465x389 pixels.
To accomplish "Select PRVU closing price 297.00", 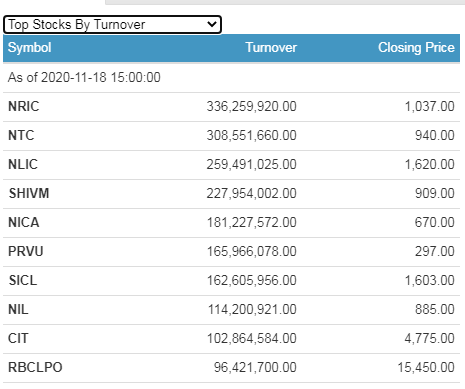I will [x=435, y=252].
